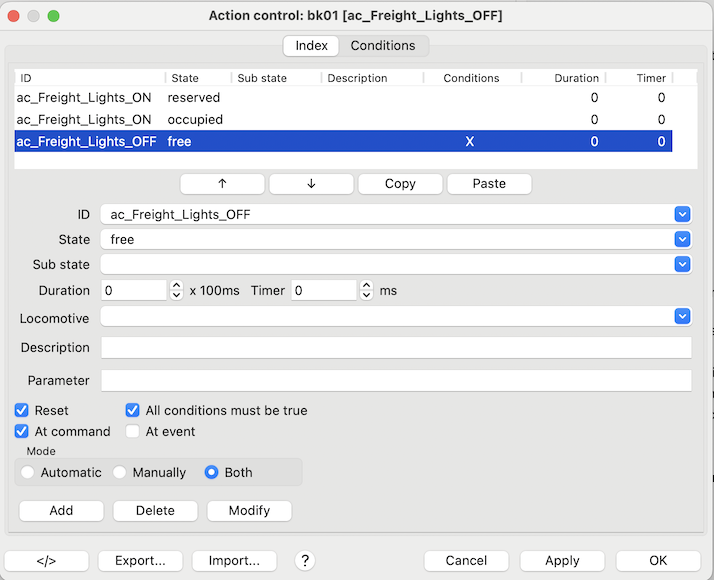Enable the At event checkbox

(x=133, y=432)
